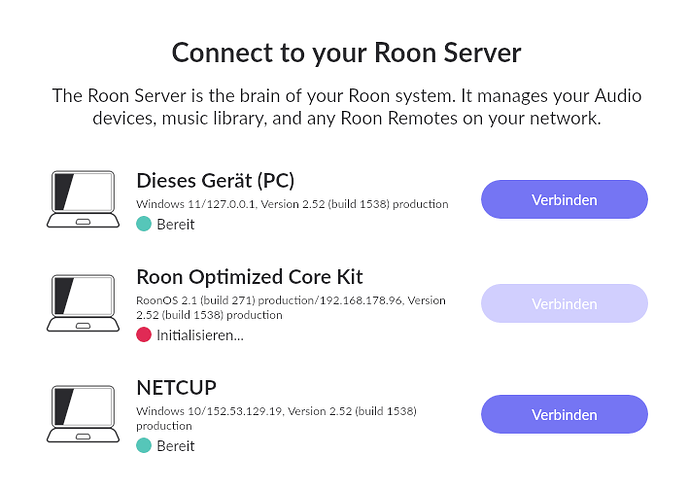This screenshot has height=490, width=690.
Task: Click the Bereit label under NETCUP
Action: [x=176, y=446]
